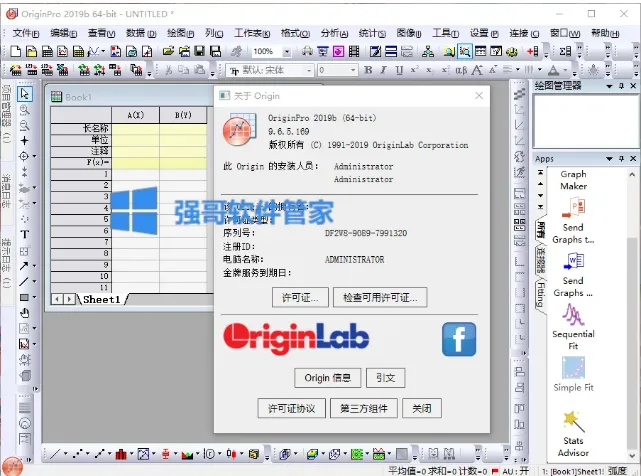
Task: Click the License button
Action: (x=300, y=297)
